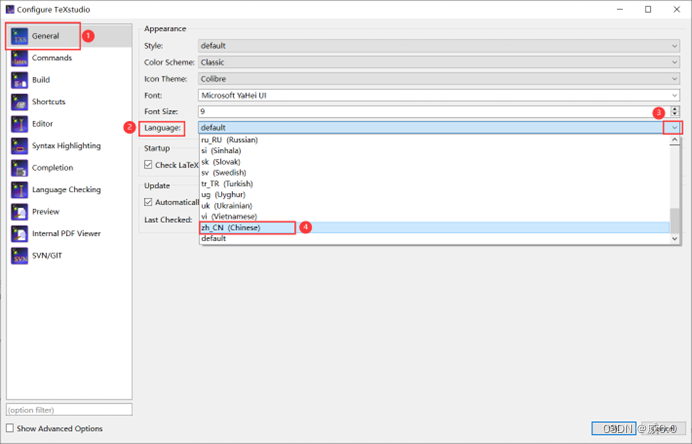Click the language list scrollbar thumb
The image size is (692, 444).
[x=674, y=221]
